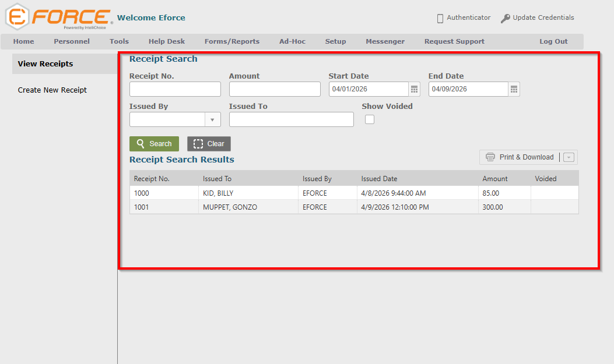Go to Create New Receipt
614x364 pixels.
[52, 90]
